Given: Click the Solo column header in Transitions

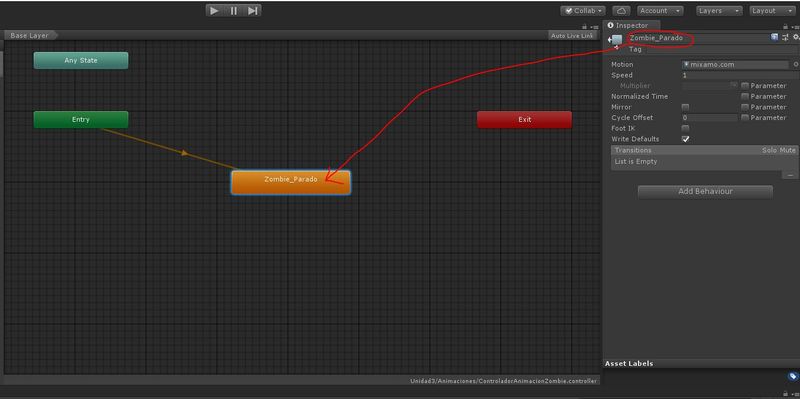Looking at the screenshot, I should pyautogui.click(x=770, y=151).
